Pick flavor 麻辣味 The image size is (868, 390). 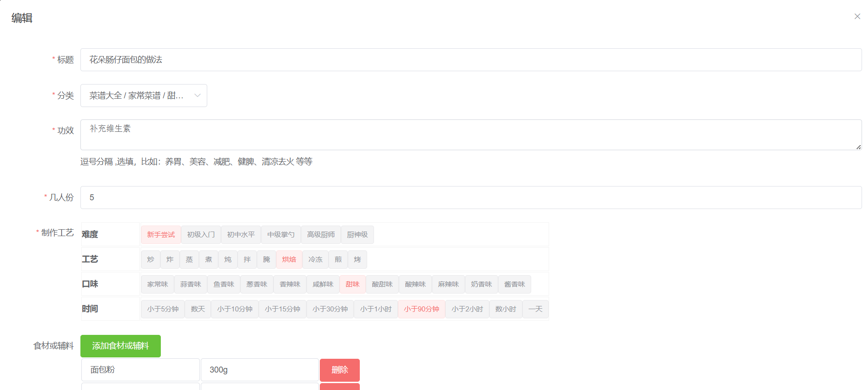coord(448,284)
